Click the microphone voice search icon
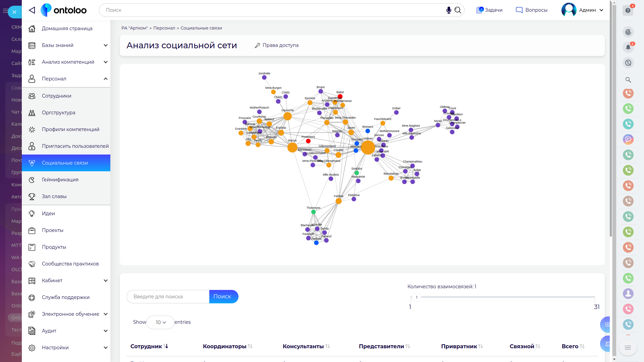This screenshot has width=644, height=362. pyautogui.click(x=448, y=10)
